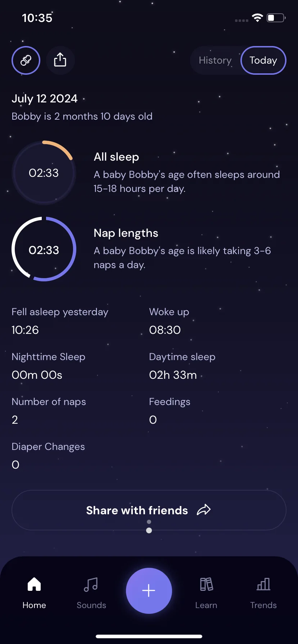Tap the Feedings count entry

[170, 410]
